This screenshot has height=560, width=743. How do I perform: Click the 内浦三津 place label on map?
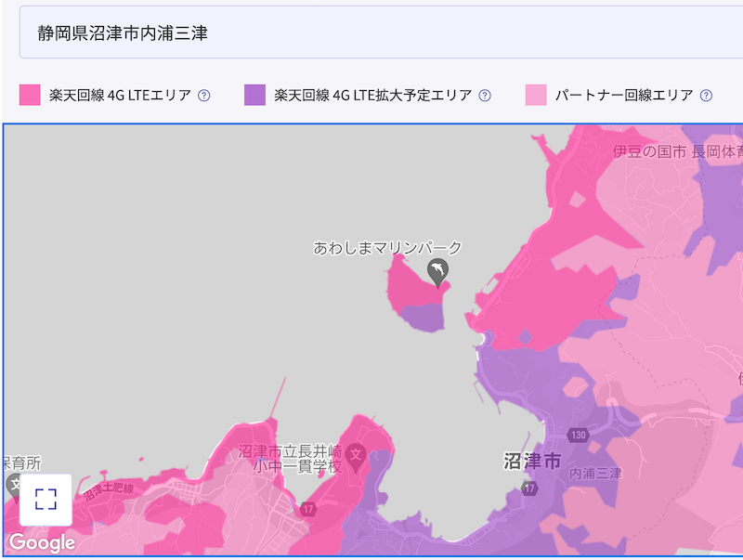[595, 474]
